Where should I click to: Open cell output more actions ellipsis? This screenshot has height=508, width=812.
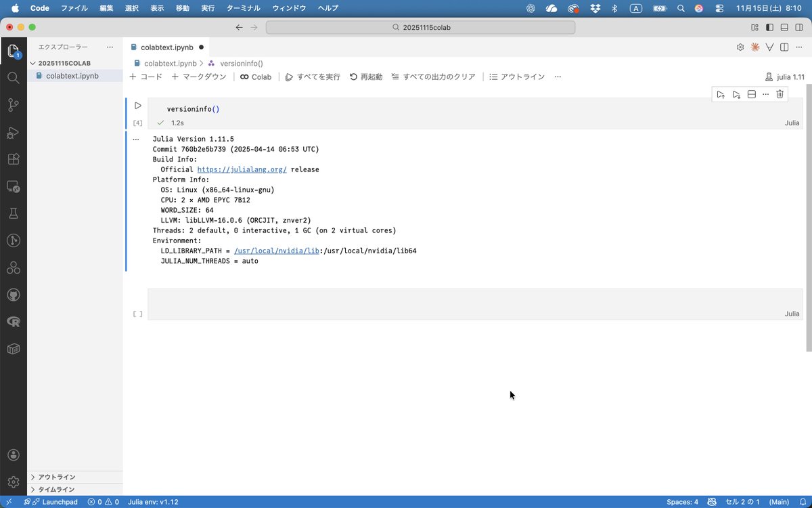136,139
